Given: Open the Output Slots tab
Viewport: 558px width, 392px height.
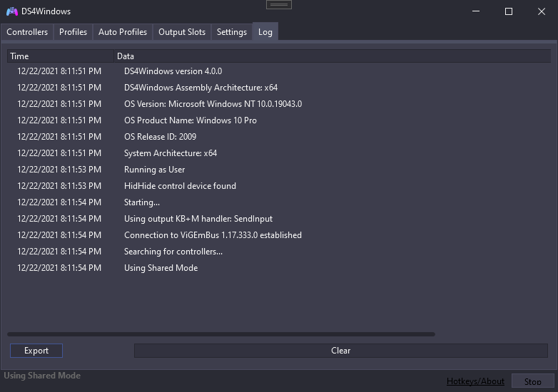Looking at the screenshot, I should 182,32.
